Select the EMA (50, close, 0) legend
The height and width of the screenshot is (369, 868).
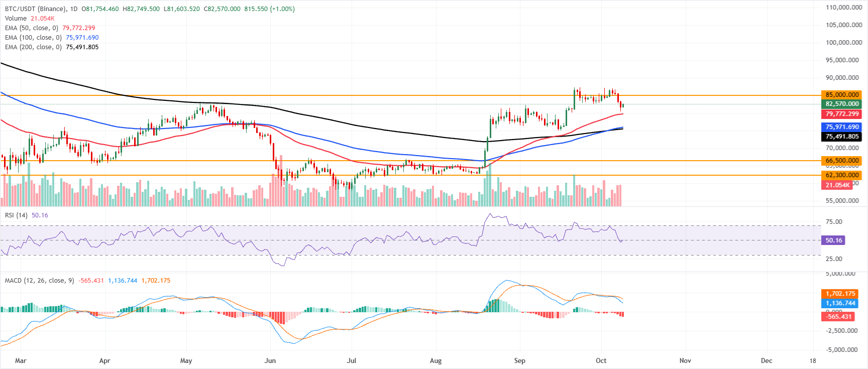coord(50,28)
